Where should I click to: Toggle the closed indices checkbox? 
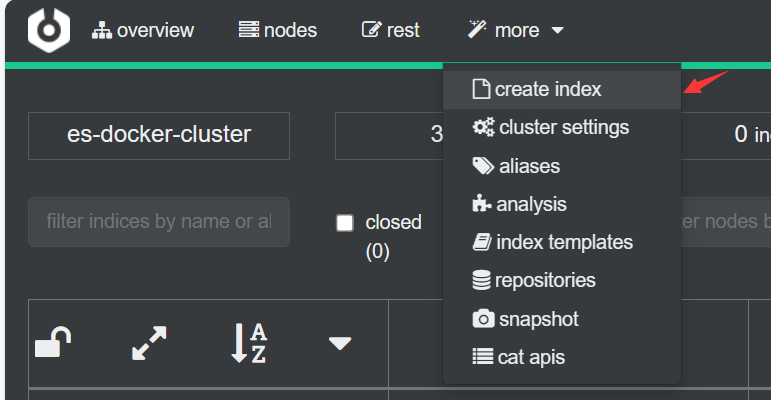[345, 223]
